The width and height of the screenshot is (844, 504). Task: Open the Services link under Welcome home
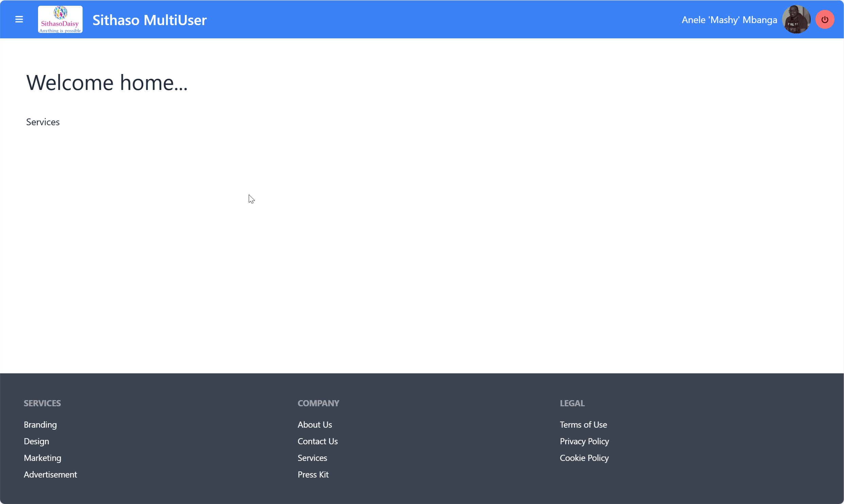tap(43, 122)
